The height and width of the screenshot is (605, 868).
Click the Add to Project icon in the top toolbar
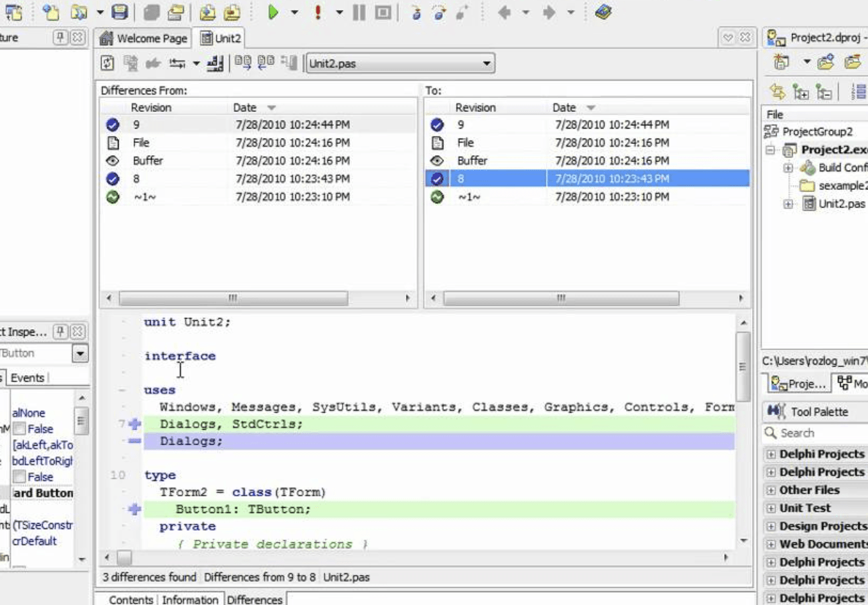point(207,12)
